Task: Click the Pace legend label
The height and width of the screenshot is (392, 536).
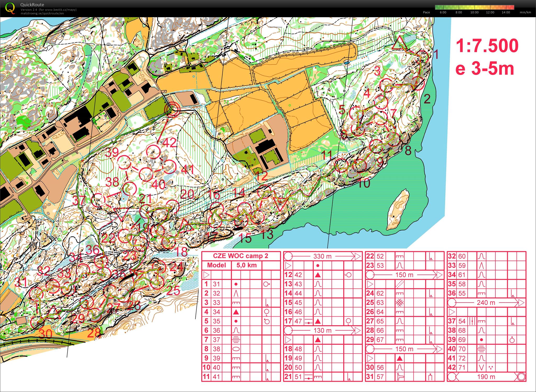Action: click(426, 12)
